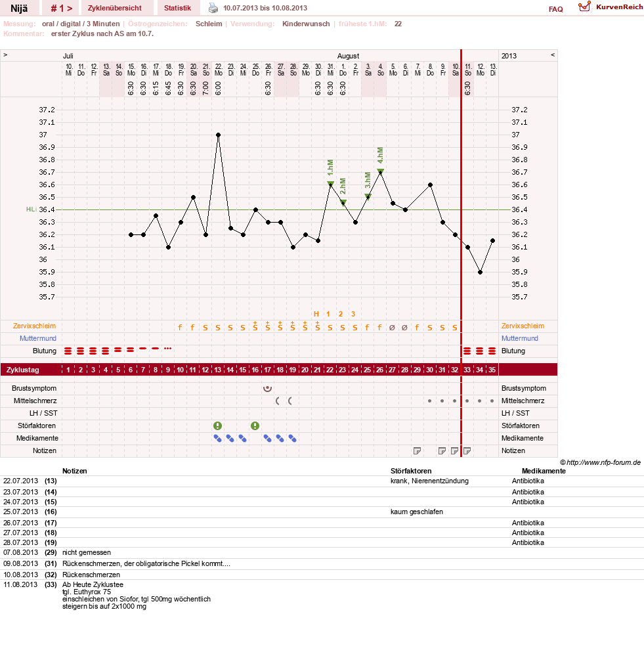
Task: Click the Zervixschleim label on the right side
Action: [x=523, y=326]
